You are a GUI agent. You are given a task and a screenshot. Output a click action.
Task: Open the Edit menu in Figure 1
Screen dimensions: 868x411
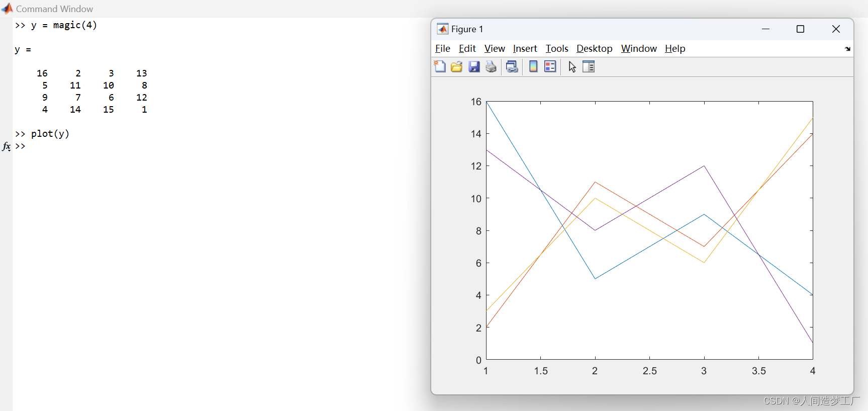click(x=467, y=49)
